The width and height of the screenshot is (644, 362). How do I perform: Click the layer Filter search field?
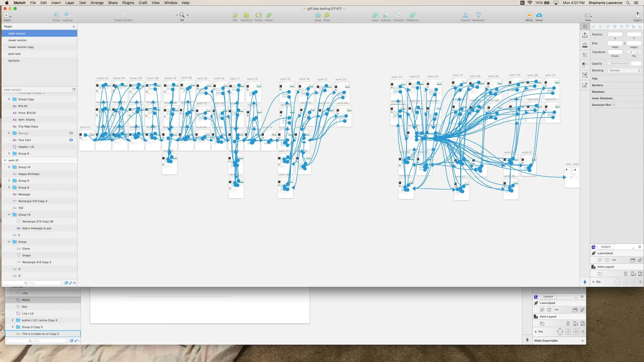32,283
